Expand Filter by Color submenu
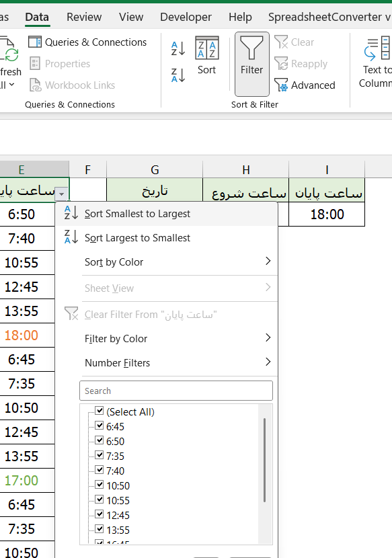This screenshot has height=558, width=392. 166,338
